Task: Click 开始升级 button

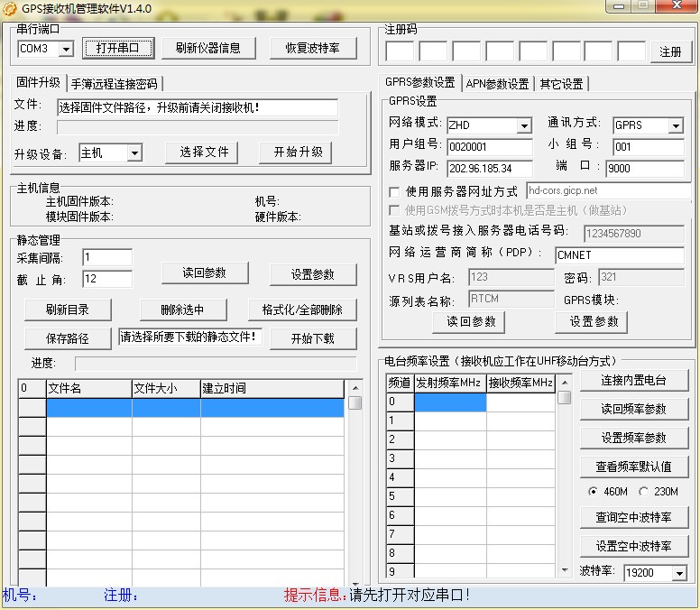Action: click(x=296, y=152)
